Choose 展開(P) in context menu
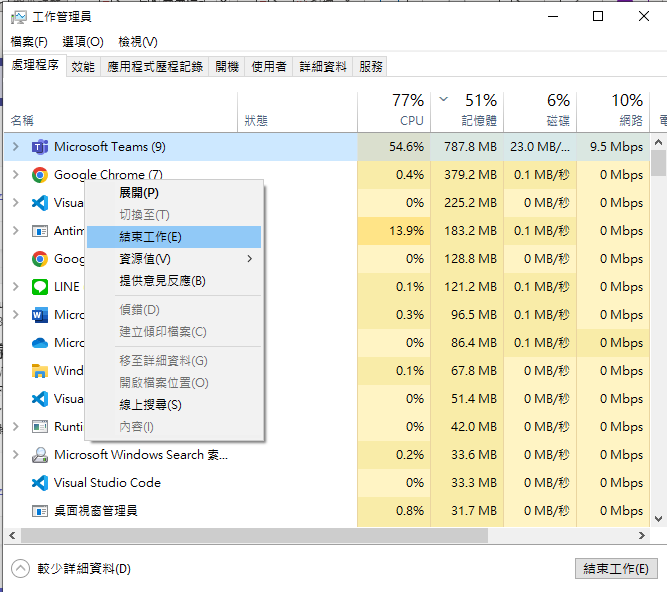 click(174, 193)
